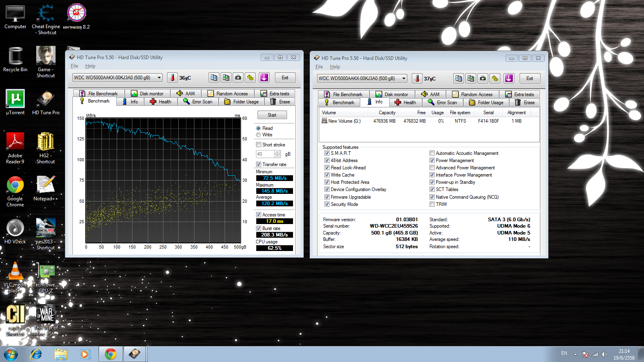
Task: Select the New Volume (G:) row
Action: 345,121
